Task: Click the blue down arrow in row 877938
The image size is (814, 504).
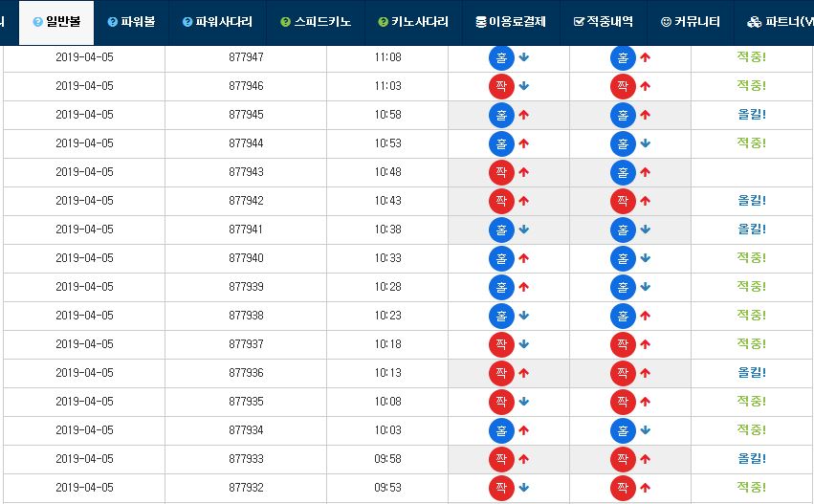Action: [524, 315]
